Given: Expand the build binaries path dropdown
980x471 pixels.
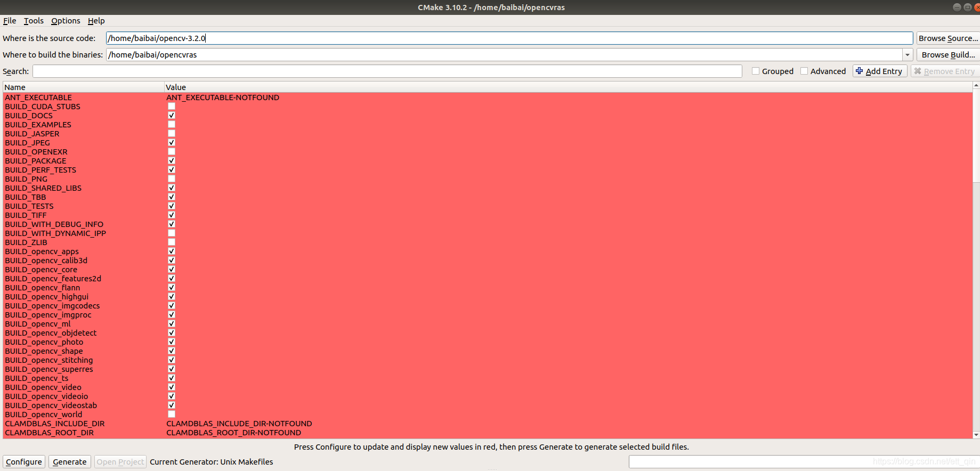Looking at the screenshot, I should pyautogui.click(x=908, y=55).
